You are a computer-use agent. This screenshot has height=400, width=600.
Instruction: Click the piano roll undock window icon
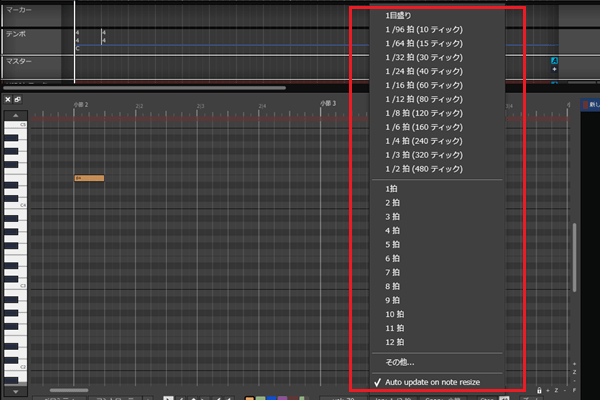coord(18,100)
